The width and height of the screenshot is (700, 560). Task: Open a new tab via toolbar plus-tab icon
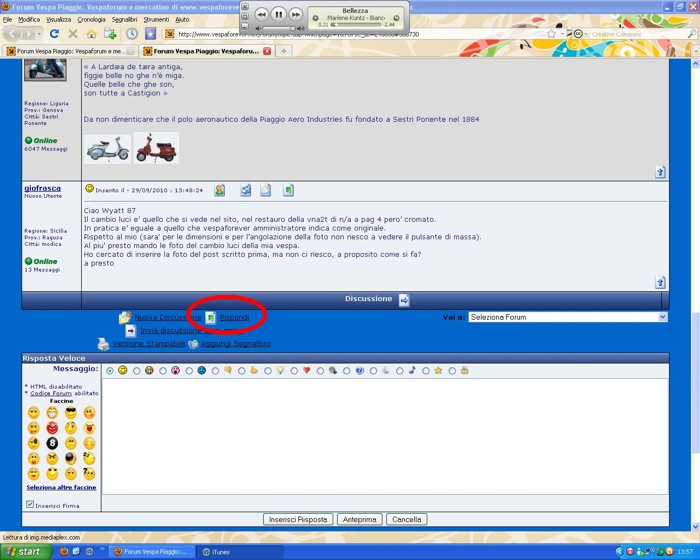[110, 33]
